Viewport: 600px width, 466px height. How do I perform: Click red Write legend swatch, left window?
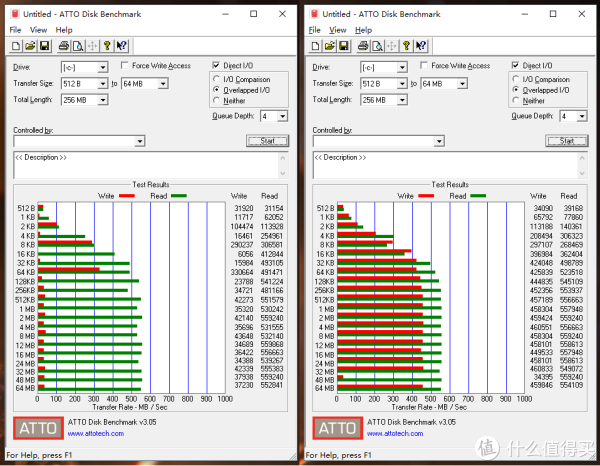pyautogui.click(x=127, y=196)
